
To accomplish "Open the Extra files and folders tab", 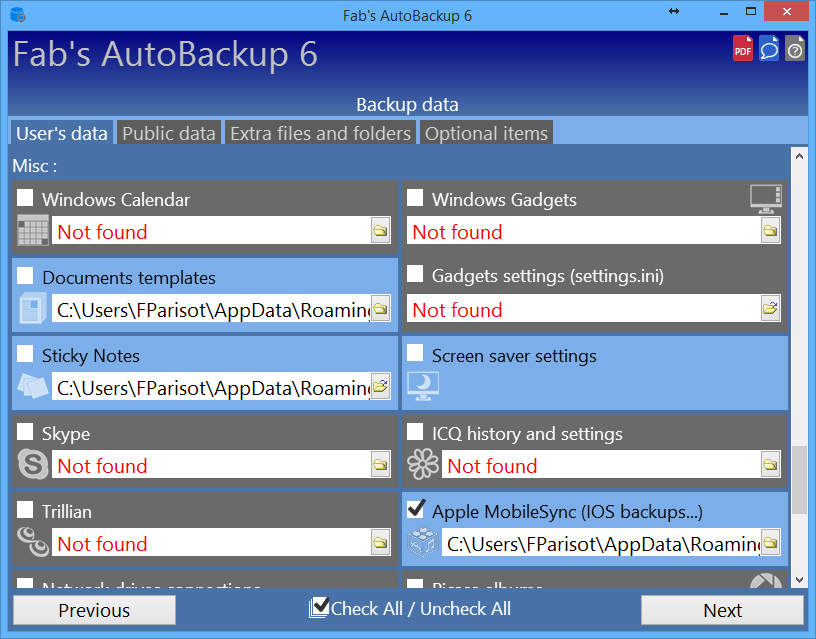I will 321,133.
